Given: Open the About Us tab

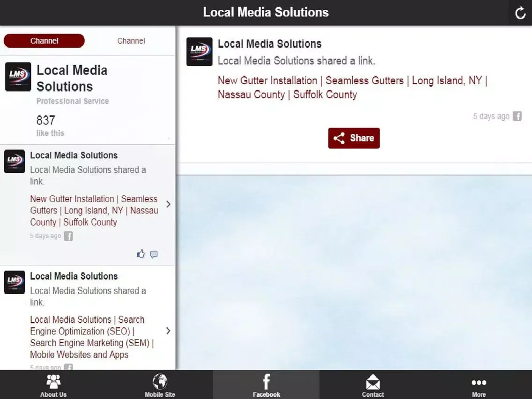Looking at the screenshot, I should pyautogui.click(x=53, y=385).
